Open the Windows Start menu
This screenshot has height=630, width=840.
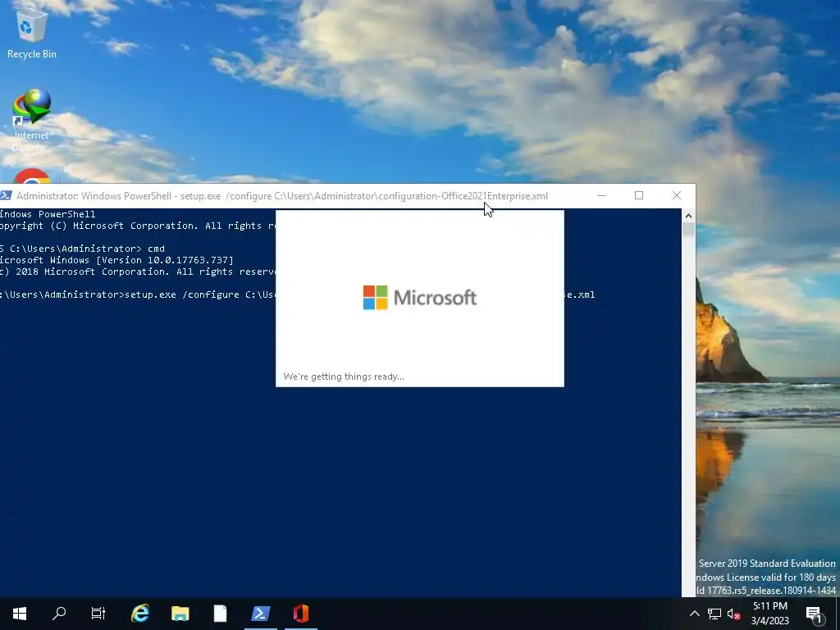20,614
